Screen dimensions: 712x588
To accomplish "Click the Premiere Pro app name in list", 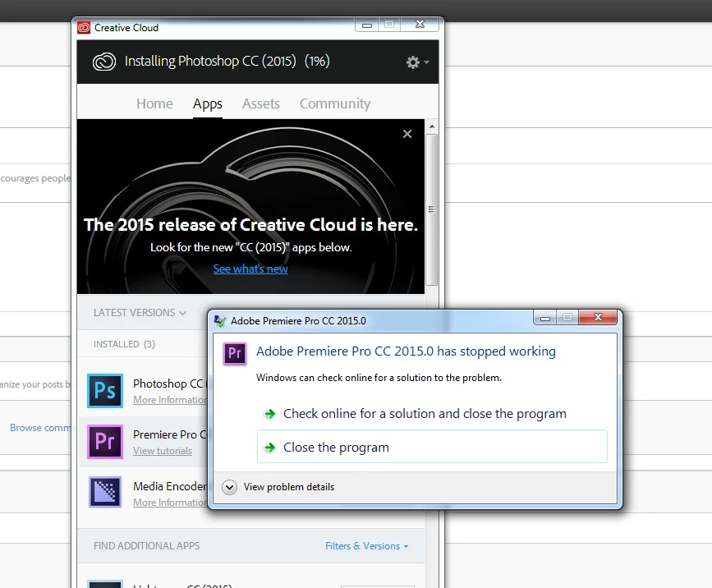I will click(x=170, y=434).
